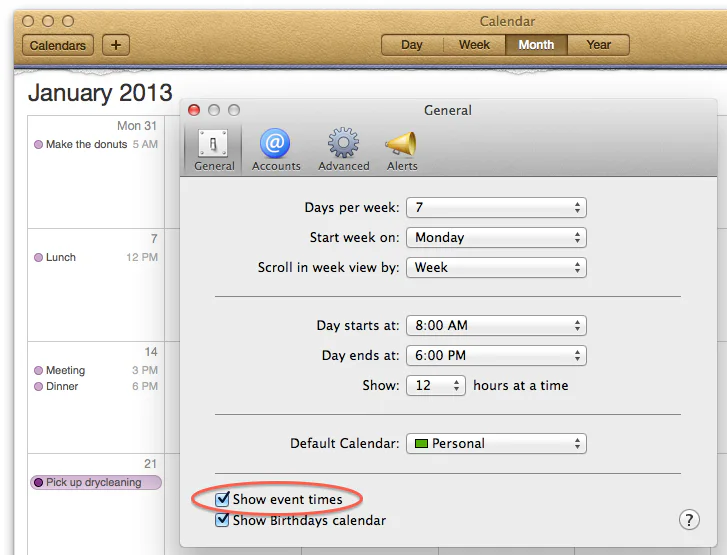
Task: Click the January 2013 heading
Action: tap(100, 92)
